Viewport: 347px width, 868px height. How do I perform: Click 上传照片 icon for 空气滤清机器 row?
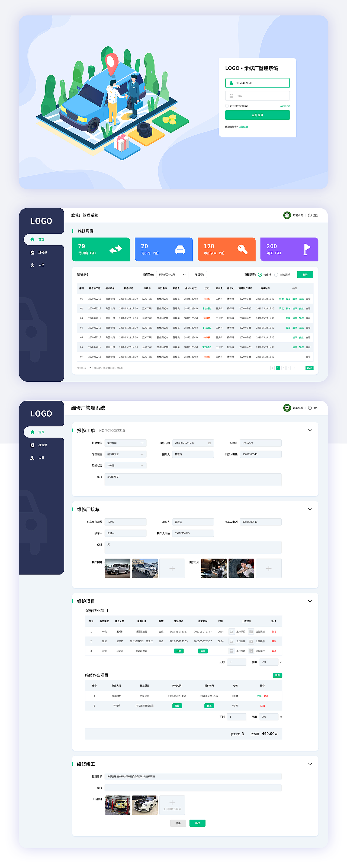pos(232,641)
